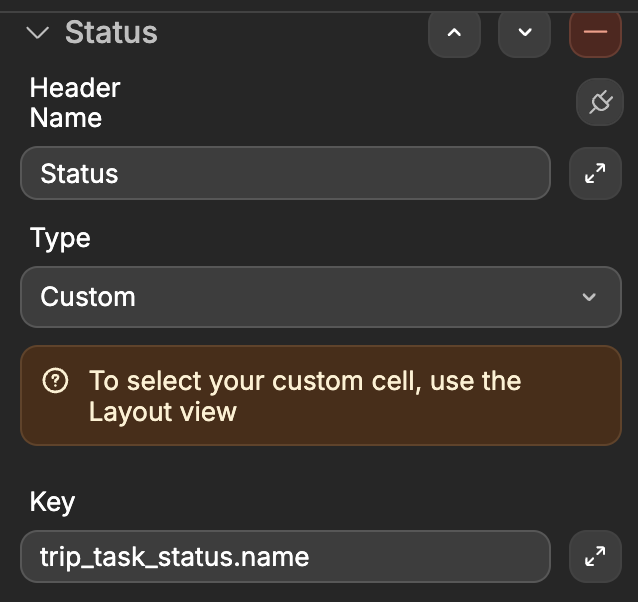
Task: Click the Type label
Action: 60,238
